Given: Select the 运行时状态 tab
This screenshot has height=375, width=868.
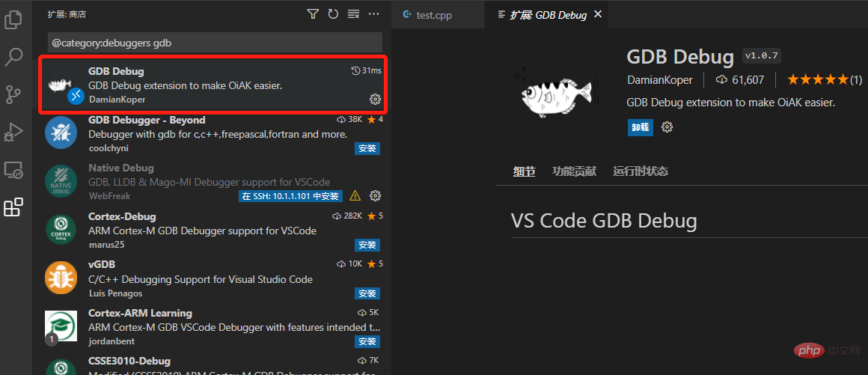Looking at the screenshot, I should click(640, 171).
